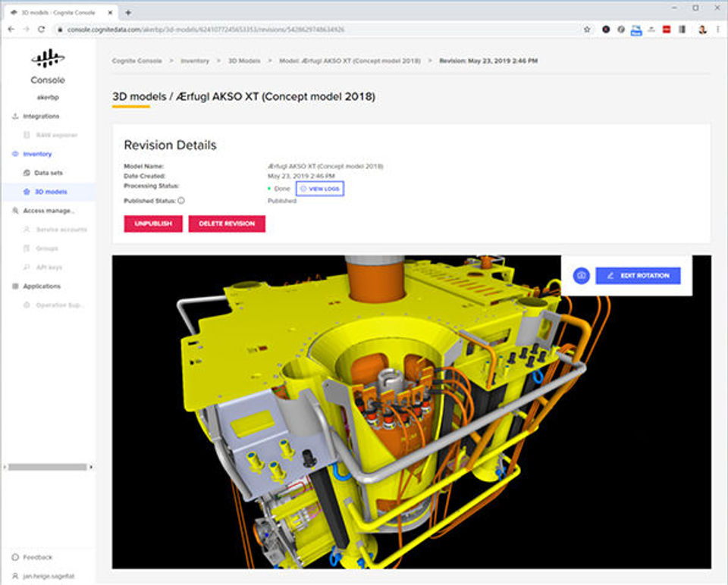This screenshot has height=585, width=728.
Task: Click the browser profile avatar
Action: tap(702, 30)
